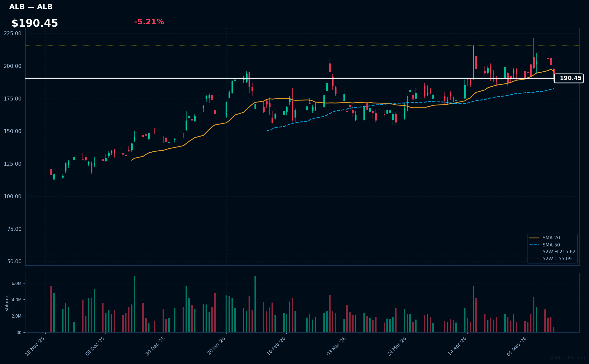589x364 pixels.
Task: Click the rotated Volume axis title
Action: [x=7, y=303]
